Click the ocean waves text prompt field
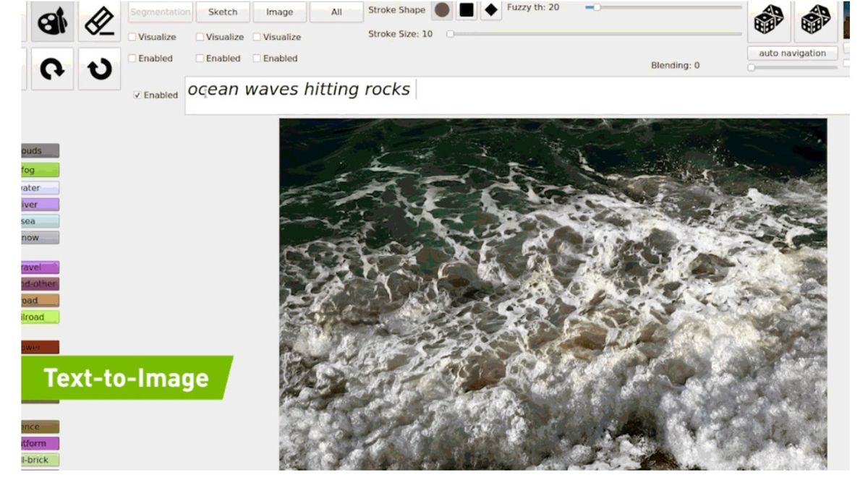Viewport: 868px width, 488px height. [x=517, y=95]
